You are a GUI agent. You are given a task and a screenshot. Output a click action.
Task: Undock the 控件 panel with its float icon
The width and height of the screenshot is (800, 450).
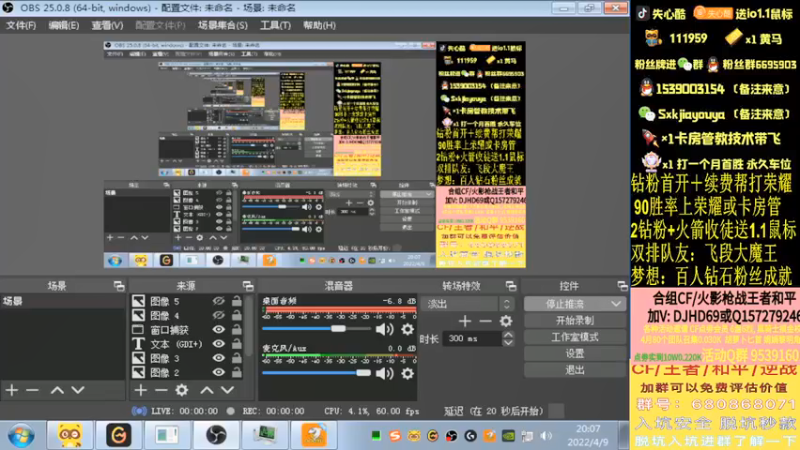pyautogui.click(x=622, y=286)
